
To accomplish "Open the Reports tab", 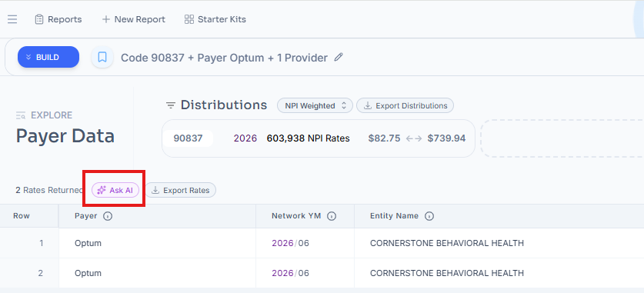I will pyautogui.click(x=58, y=19).
